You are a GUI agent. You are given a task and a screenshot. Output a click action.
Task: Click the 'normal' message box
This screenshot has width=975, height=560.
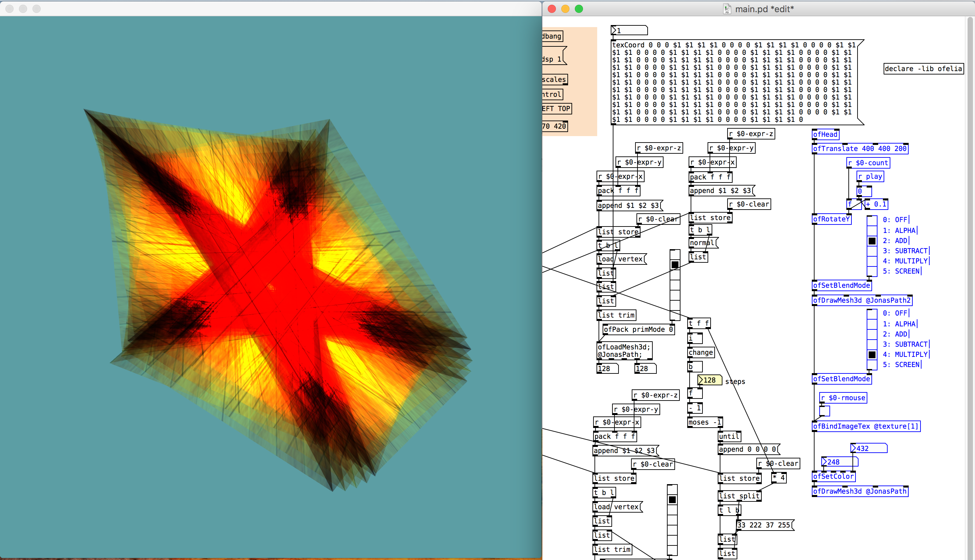[703, 243]
